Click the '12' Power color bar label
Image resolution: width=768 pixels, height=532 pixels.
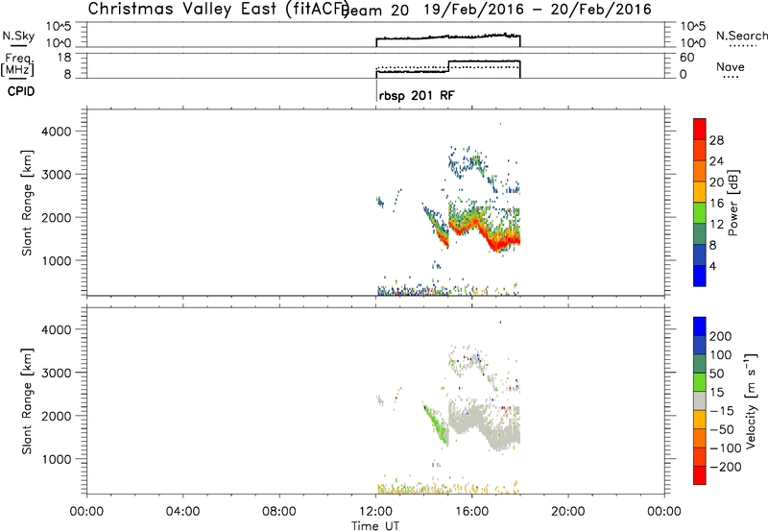[716, 225]
